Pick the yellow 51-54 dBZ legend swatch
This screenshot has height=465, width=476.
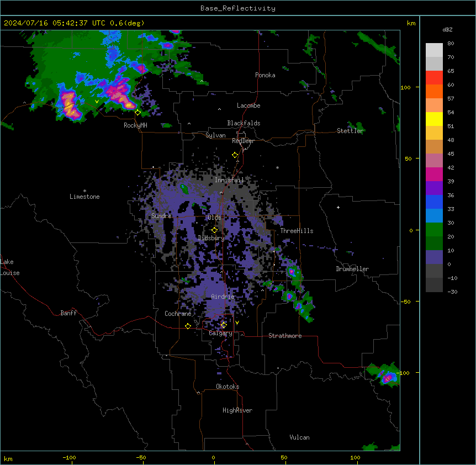tap(434, 119)
